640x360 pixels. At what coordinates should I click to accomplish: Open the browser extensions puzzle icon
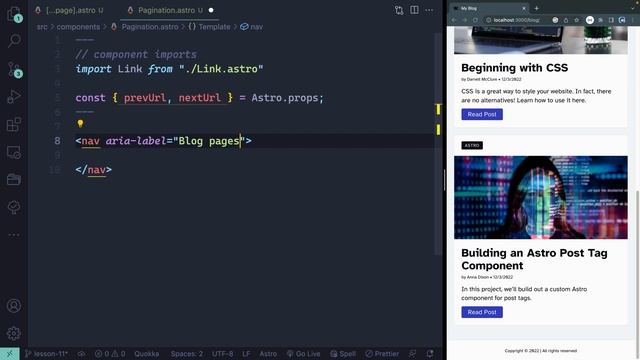601,20
